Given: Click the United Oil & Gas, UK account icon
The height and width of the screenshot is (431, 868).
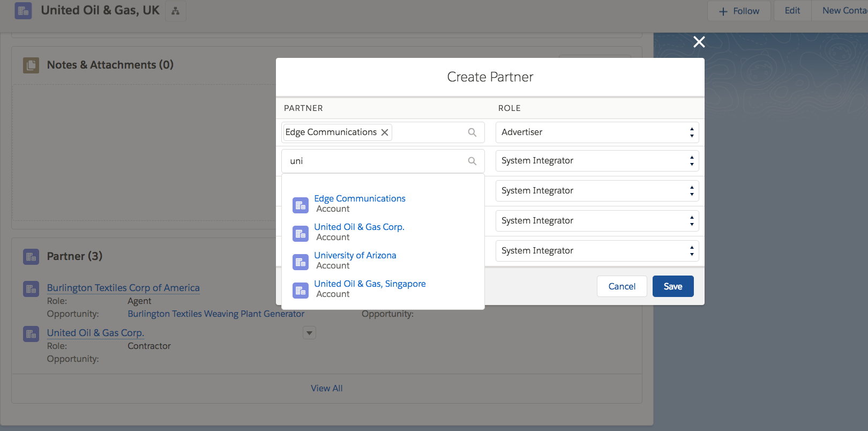Looking at the screenshot, I should (x=23, y=11).
